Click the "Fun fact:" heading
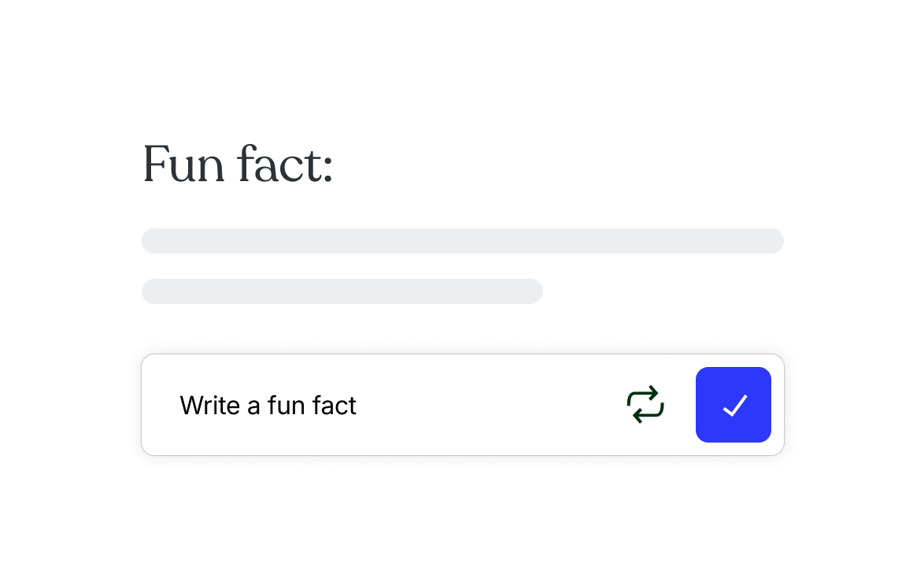Image resolution: width=924 pixels, height=567 pixels. [238, 165]
